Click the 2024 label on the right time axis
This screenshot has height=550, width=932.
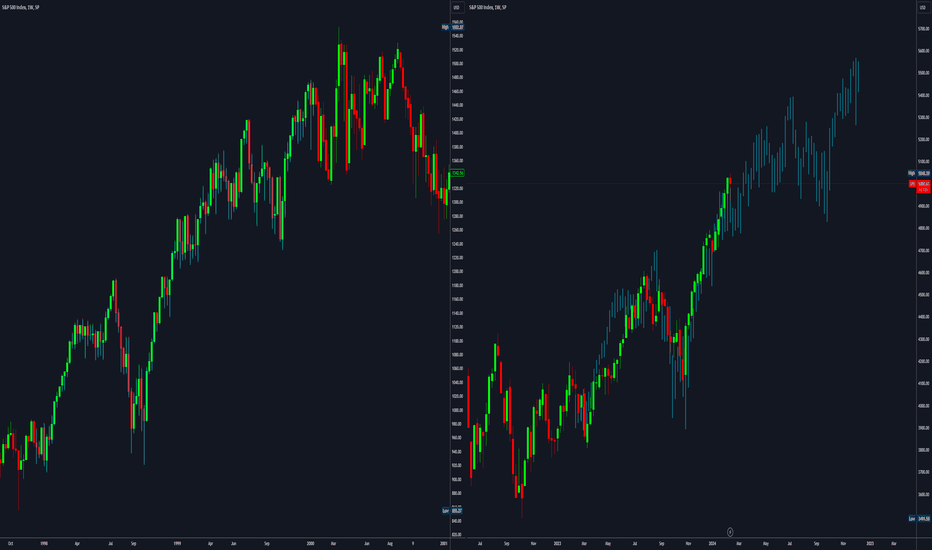click(712, 543)
